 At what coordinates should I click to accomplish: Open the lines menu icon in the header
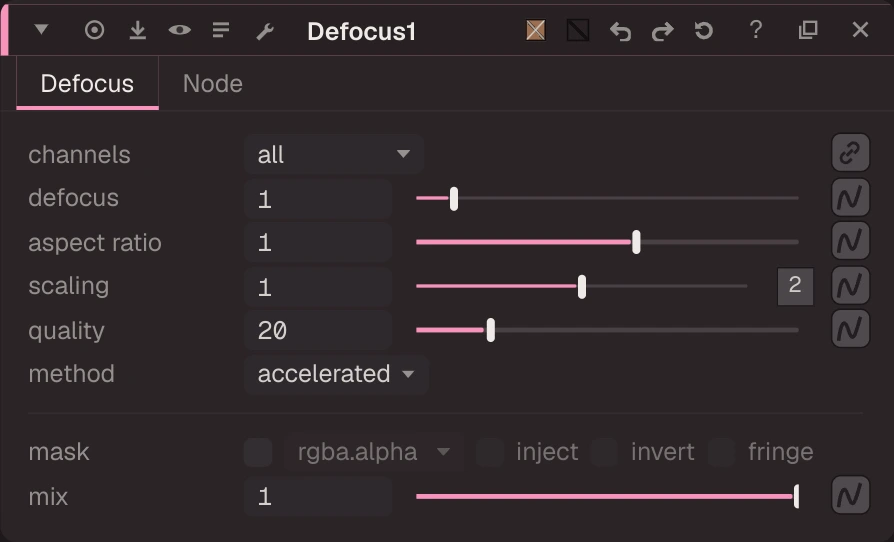click(x=221, y=30)
